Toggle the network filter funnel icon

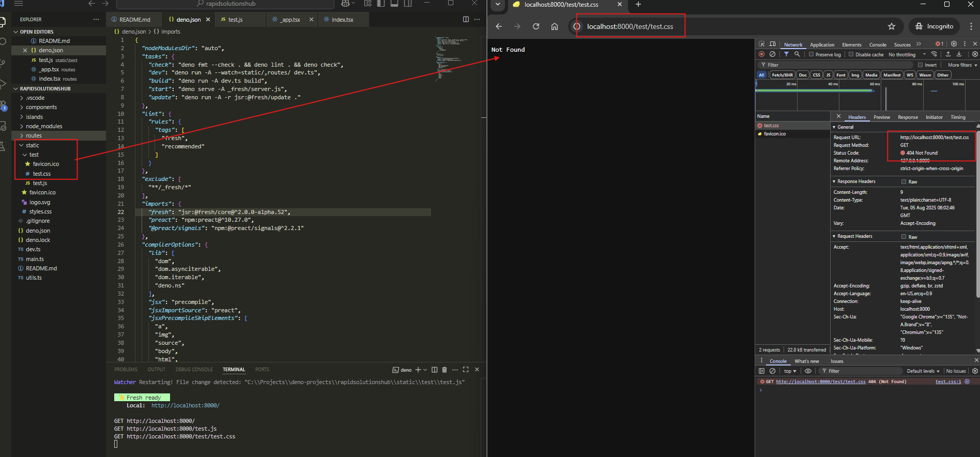[x=786, y=54]
